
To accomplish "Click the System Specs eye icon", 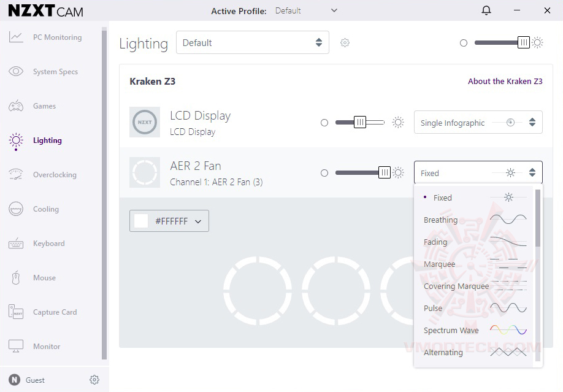I will tap(16, 71).
